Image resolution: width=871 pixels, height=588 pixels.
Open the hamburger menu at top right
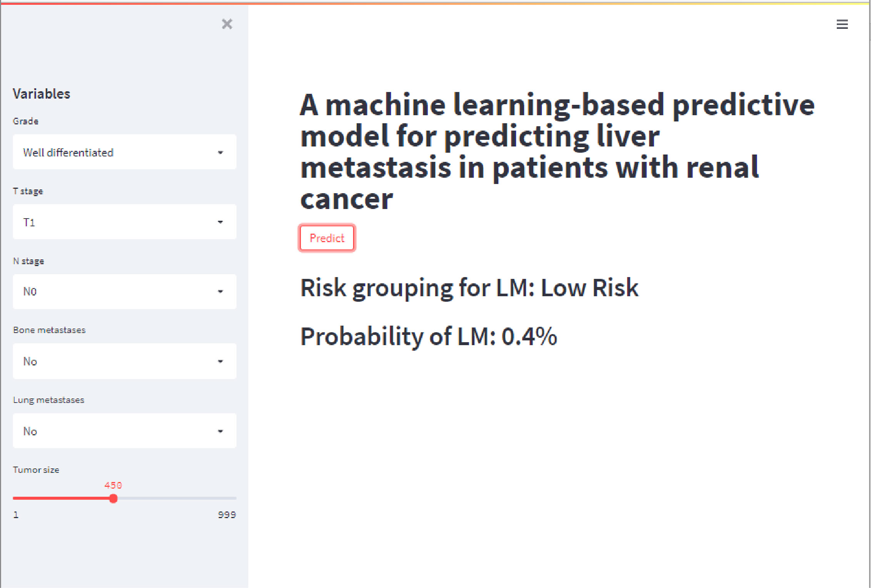842,24
